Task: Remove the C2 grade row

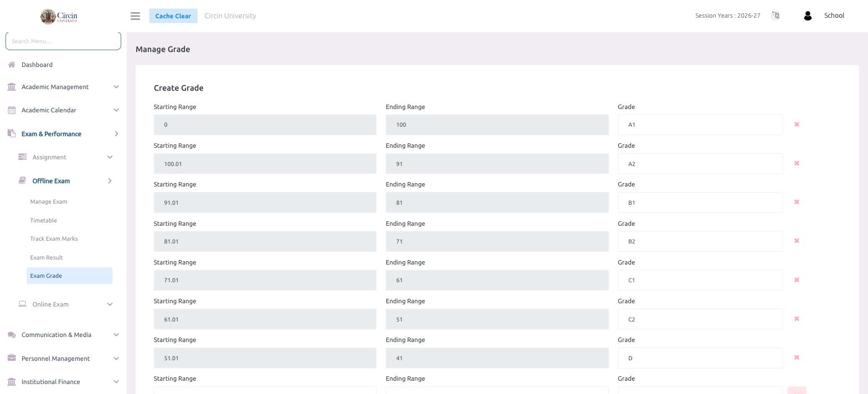Action: tap(797, 319)
